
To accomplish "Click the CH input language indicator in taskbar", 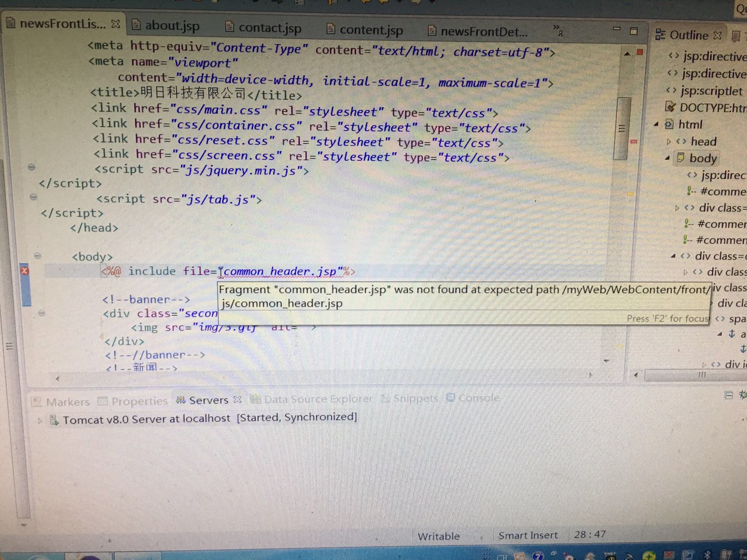I will pyautogui.click(x=502, y=557).
